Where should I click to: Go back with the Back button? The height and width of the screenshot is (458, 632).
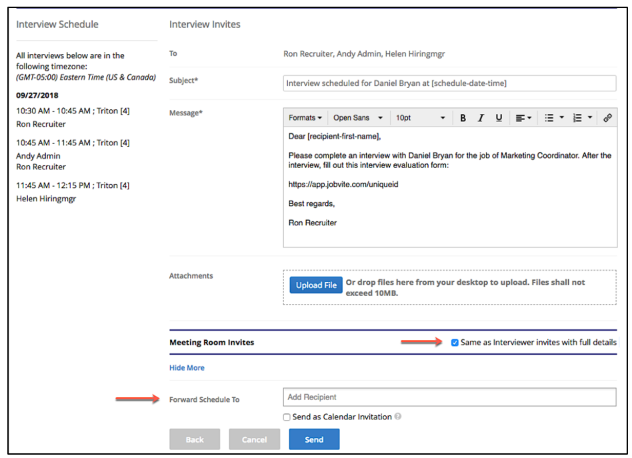(x=195, y=439)
